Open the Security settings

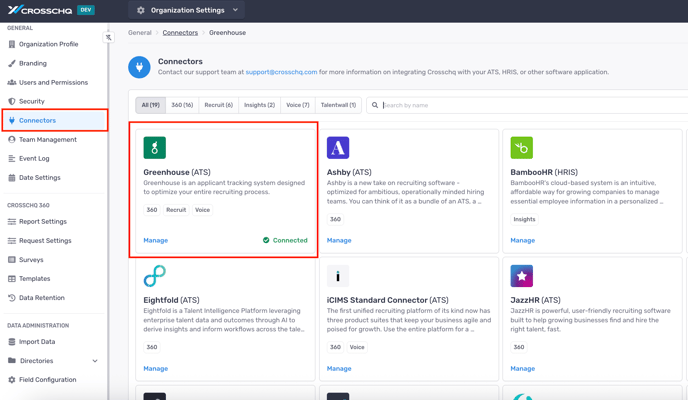[x=32, y=101]
